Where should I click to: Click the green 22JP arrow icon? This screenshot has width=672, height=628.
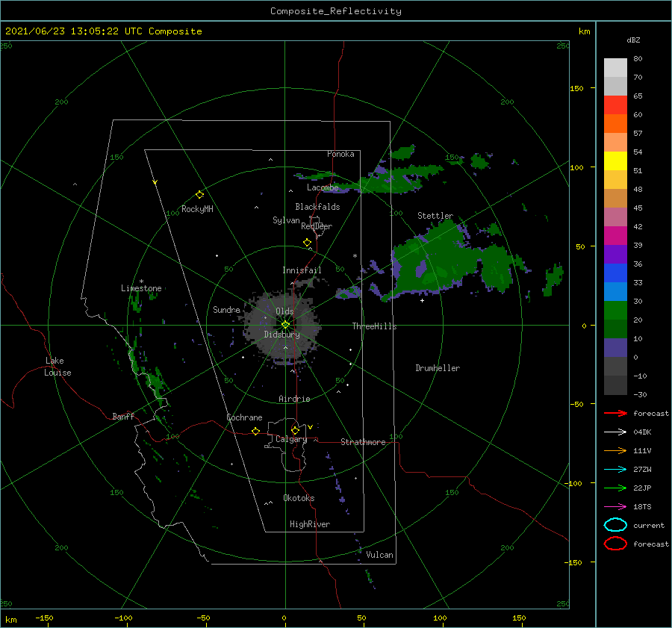coord(615,488)
